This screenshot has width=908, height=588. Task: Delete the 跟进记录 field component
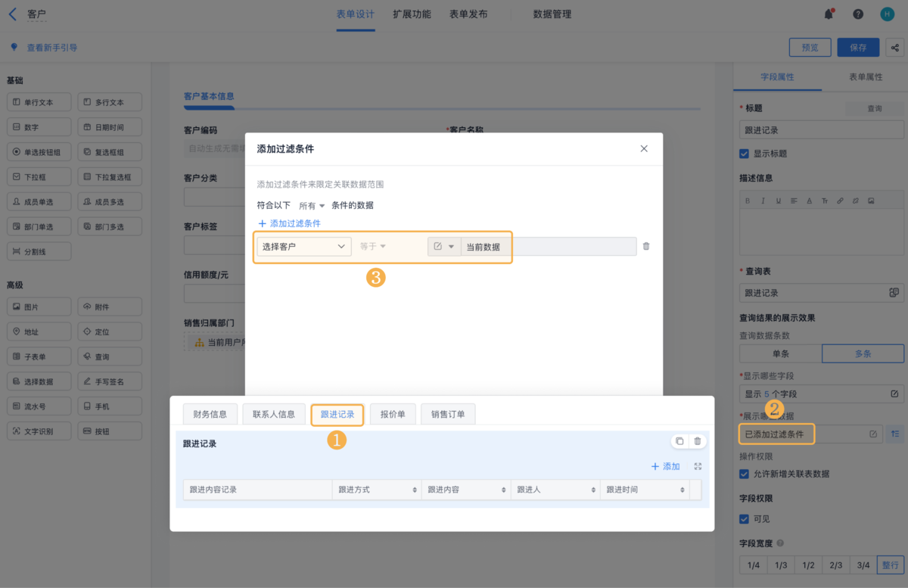[x=698, y=441]
